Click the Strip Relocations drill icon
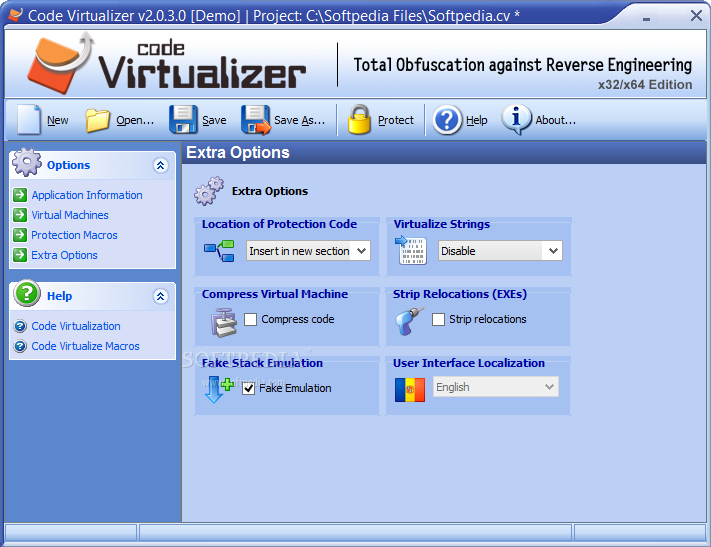The width and height of the screenshot is (711, 547). pos(409,321)
